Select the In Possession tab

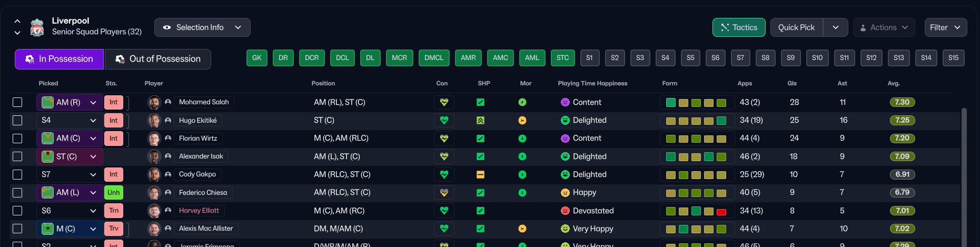(x=60, y=59)
